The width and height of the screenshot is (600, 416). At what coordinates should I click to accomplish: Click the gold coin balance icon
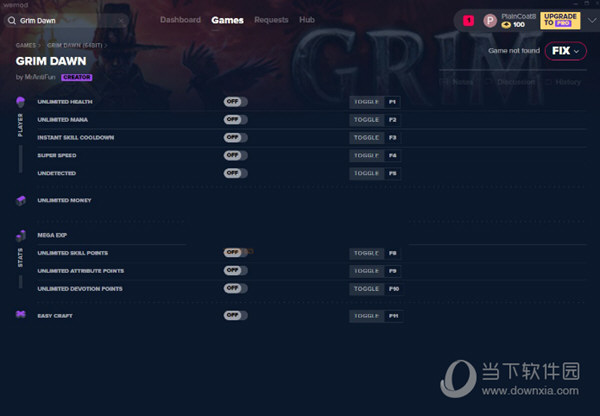(506, 25)
